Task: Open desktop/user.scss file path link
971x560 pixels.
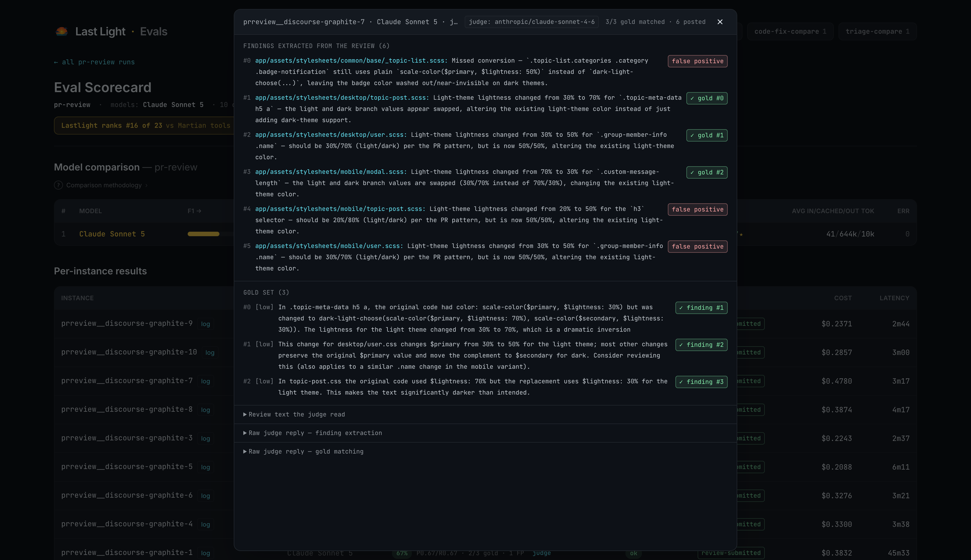Action: [331, 135]
